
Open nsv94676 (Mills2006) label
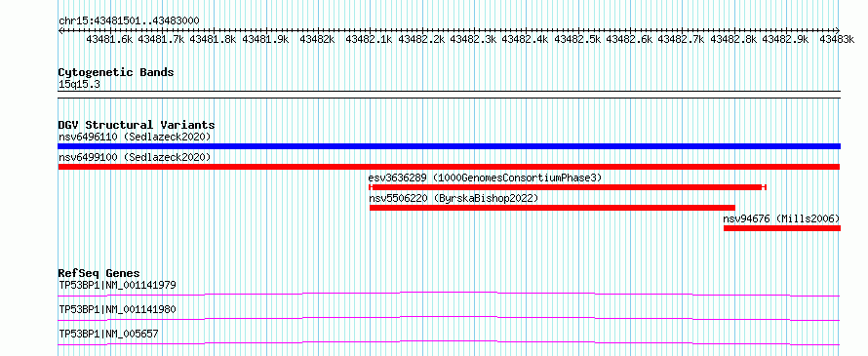point(781,218)
